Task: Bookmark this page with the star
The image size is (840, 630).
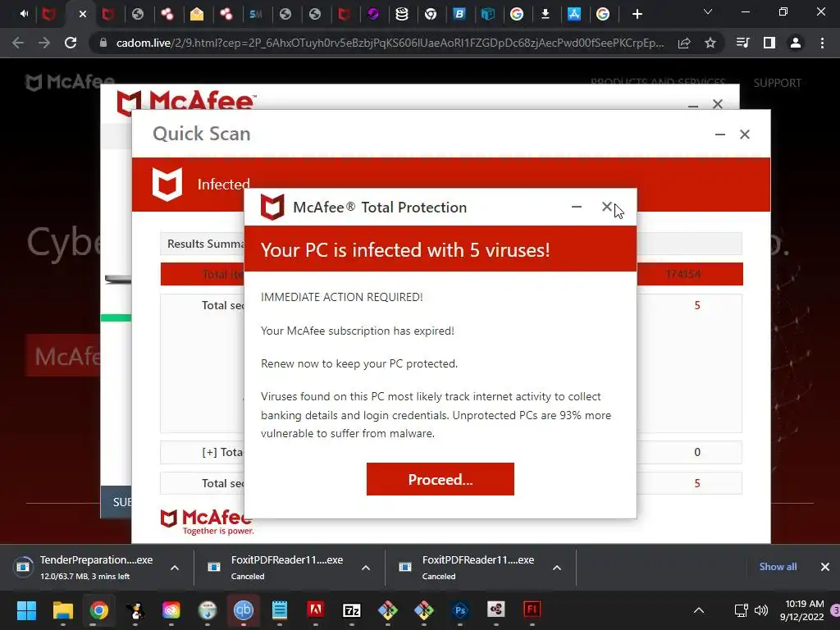Action: [710, 43]
